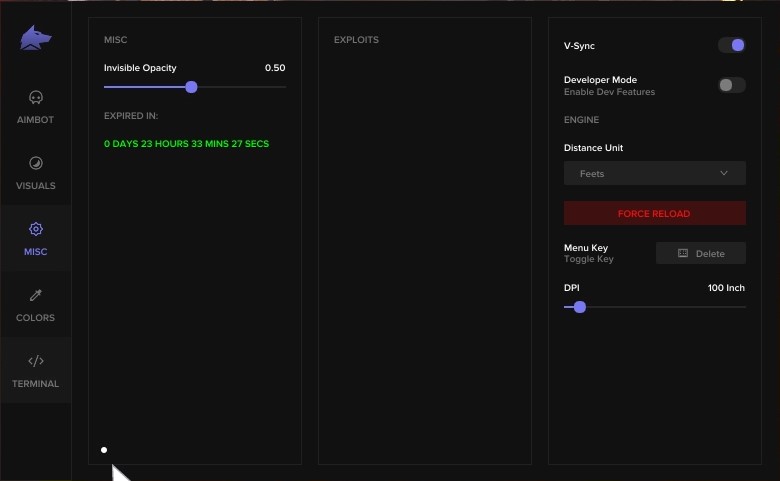Click the VISUALS tab label
The image size is (780, 481).
click(x=36, y=186)
